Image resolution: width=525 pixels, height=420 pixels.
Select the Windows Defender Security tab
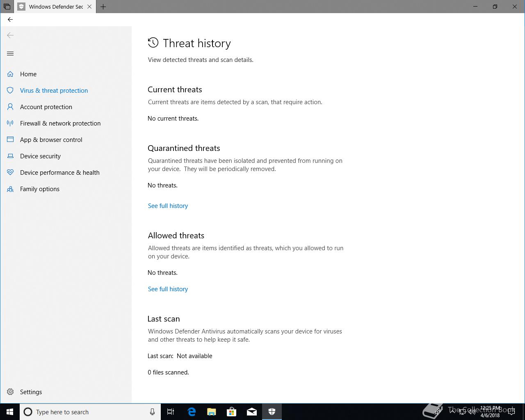point(55,7)
